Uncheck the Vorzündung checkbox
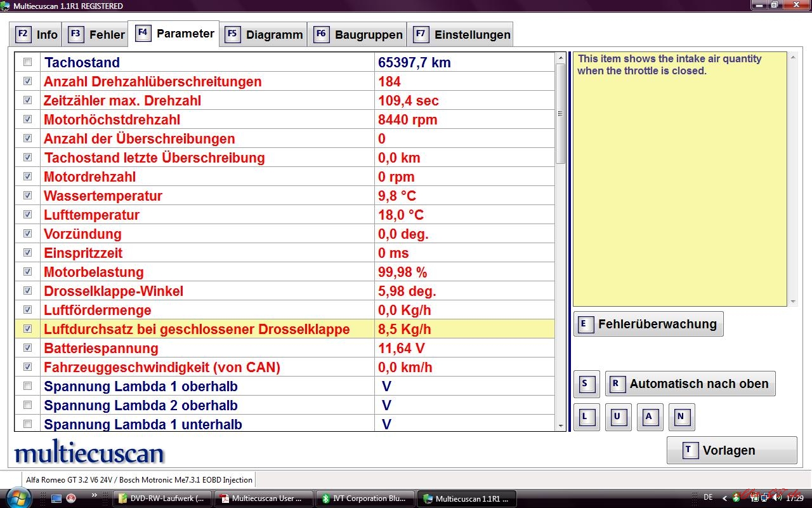This screenshot has width=812, height=508. [x=27, y=234]
